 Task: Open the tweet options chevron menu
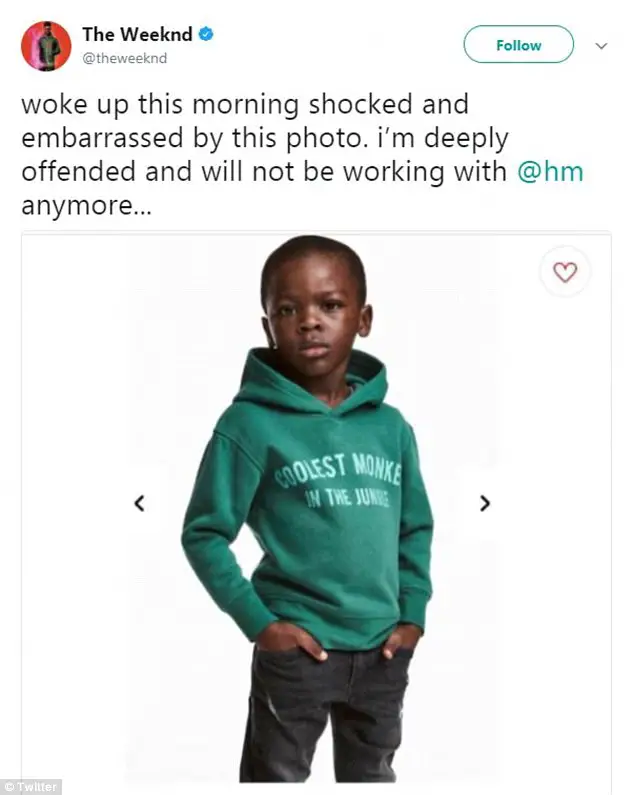click(x=601, y=46)
